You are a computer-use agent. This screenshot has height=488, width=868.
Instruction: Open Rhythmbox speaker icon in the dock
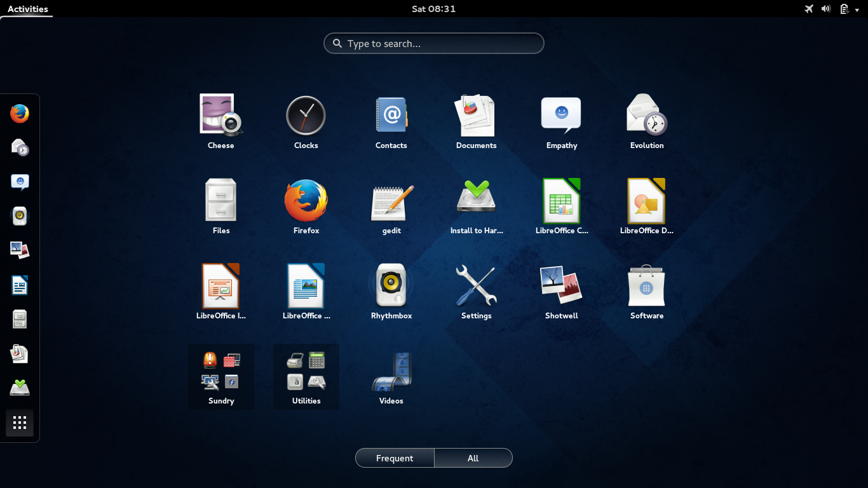pyautogui.click(x=20, y=217)
